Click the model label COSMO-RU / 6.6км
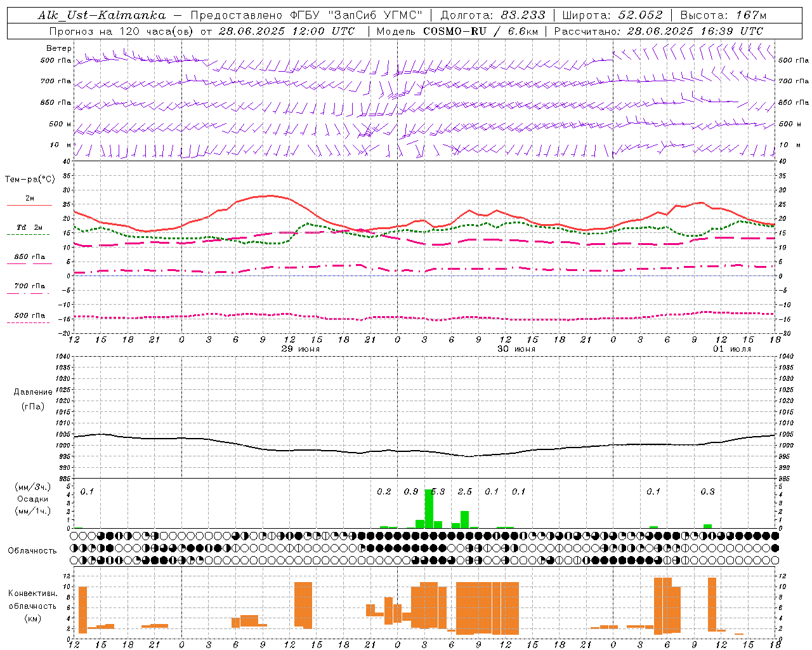Viewport: 812px width, 650px height. pyautogui.click(x=481, y=31)
